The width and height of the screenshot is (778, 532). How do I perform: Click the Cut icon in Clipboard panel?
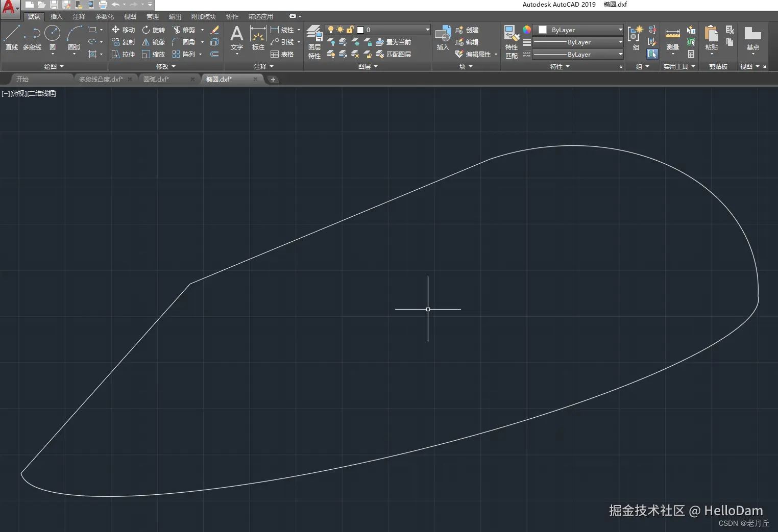pos(730,30)
